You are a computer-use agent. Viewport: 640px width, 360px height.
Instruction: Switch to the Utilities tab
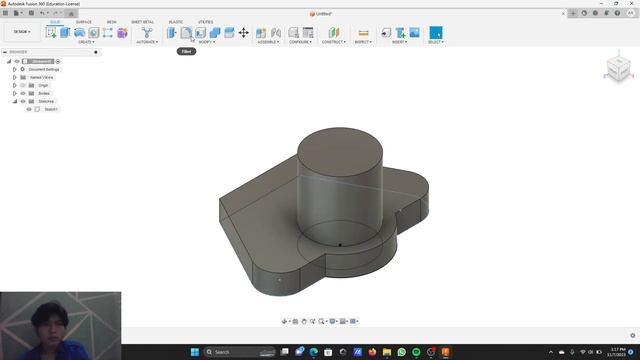(205, 22)
